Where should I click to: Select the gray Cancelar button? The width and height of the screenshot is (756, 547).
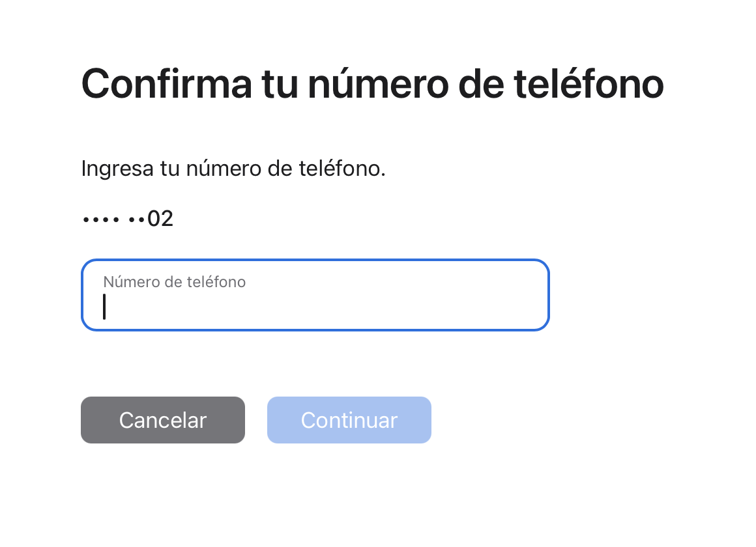(162, 420)
